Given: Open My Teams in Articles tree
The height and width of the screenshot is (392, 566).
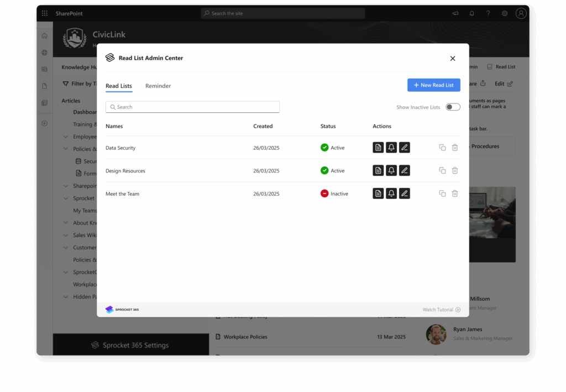Looking at the screenshot, I should coord(85,211).
